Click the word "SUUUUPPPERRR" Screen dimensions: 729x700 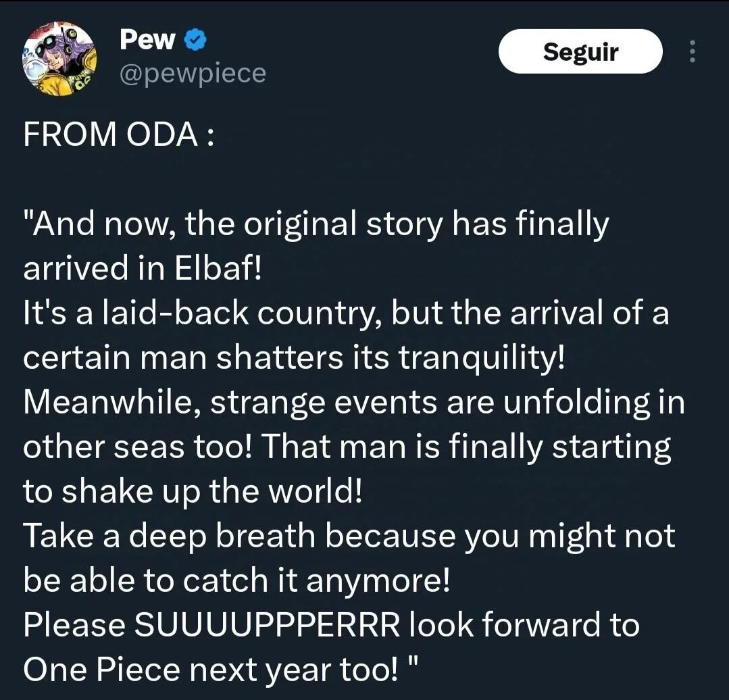pos(268,625)
